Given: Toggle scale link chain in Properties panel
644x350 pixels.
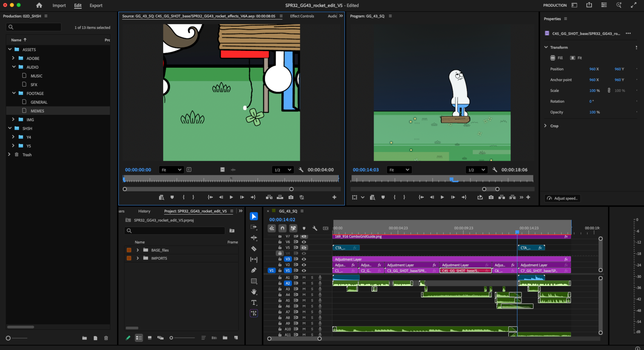Looking at the screenshot, I should click(x=609, y=91).
